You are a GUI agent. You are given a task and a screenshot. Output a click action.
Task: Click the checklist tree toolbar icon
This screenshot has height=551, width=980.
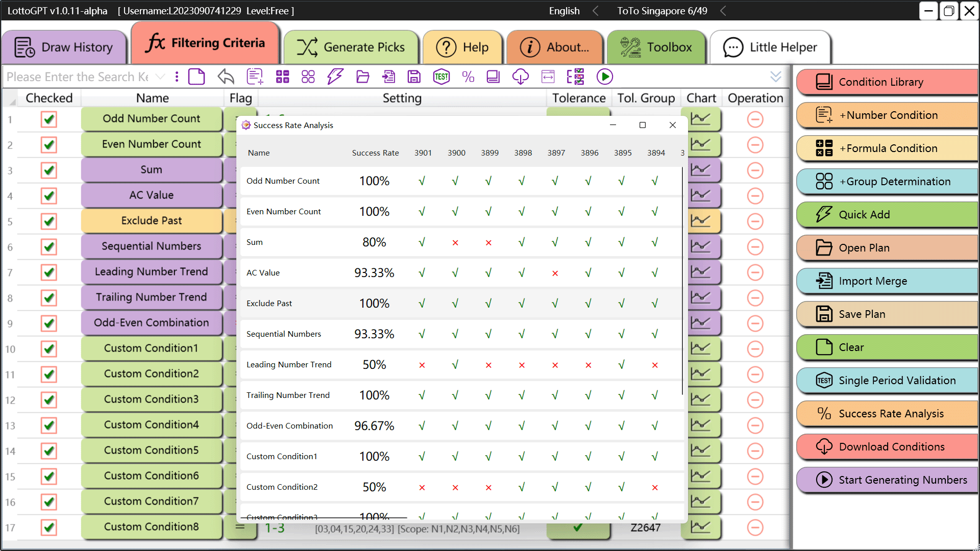pos(576,77)
